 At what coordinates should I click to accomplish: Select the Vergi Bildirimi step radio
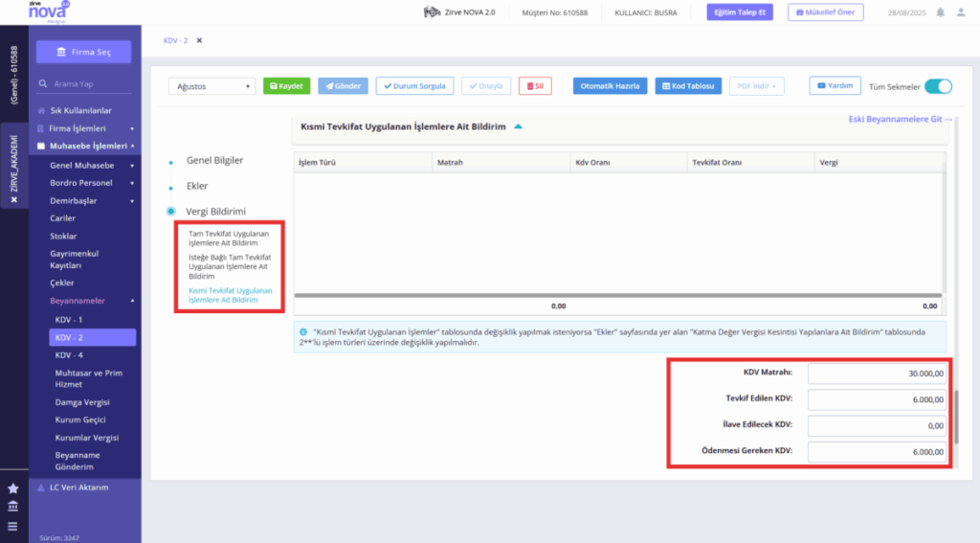170,212
